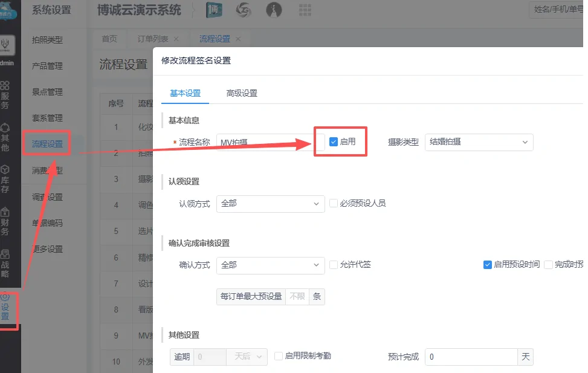Open the 认领方式 dropdown
Screen dimensions: 588x373
point(271,204)
